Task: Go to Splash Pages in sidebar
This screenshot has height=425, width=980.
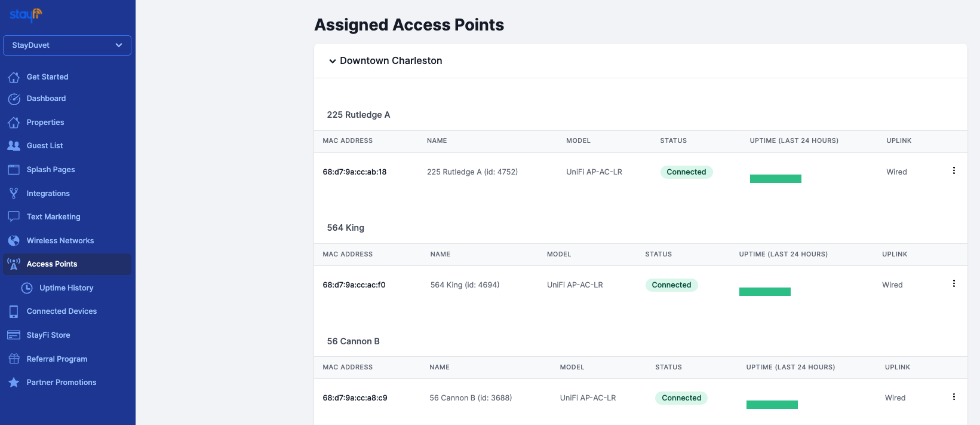Action: click(x=51, y=170)
